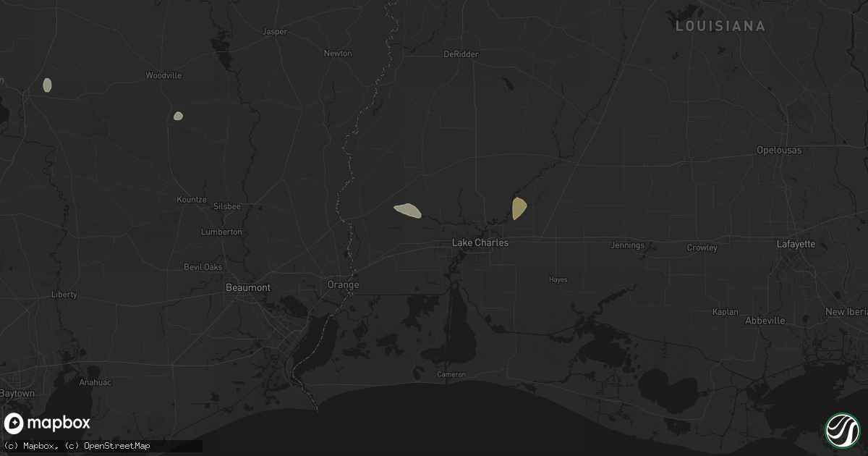Viewport: 868px width, 456px height.
Task: Click the Opelousas label
Action: point(779,150)
